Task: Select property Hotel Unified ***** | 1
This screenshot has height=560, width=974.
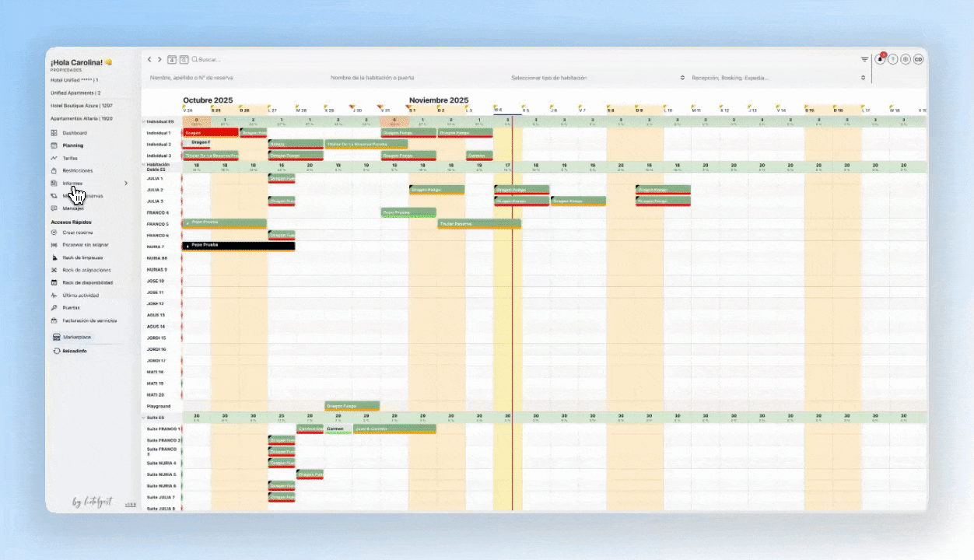Action: tap(75, 79)
